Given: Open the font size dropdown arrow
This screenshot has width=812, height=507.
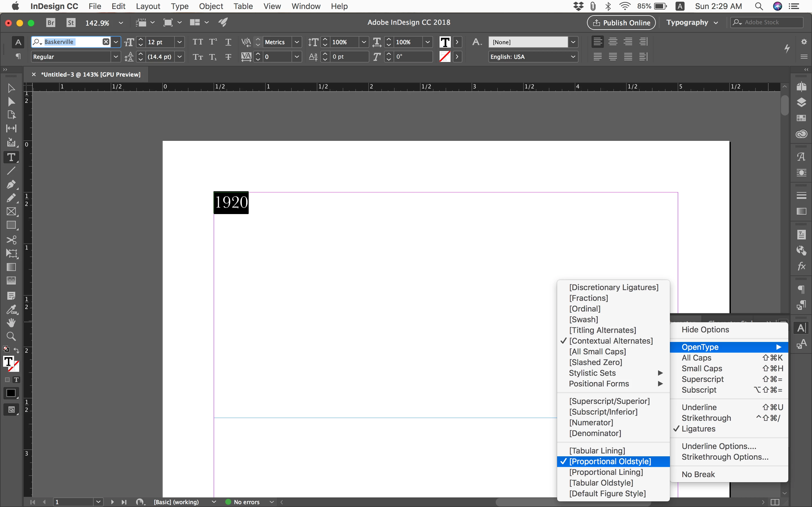Looking at the screenshot, I should [x=180, y=42].
